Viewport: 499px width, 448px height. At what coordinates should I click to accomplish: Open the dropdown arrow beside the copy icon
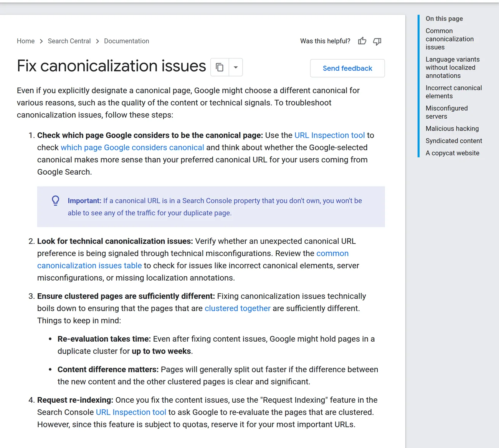[x=236, y=67]
